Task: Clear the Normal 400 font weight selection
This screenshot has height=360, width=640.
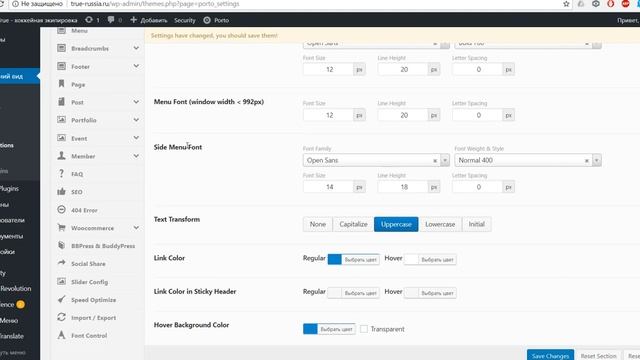Action: tap(587, 161)
